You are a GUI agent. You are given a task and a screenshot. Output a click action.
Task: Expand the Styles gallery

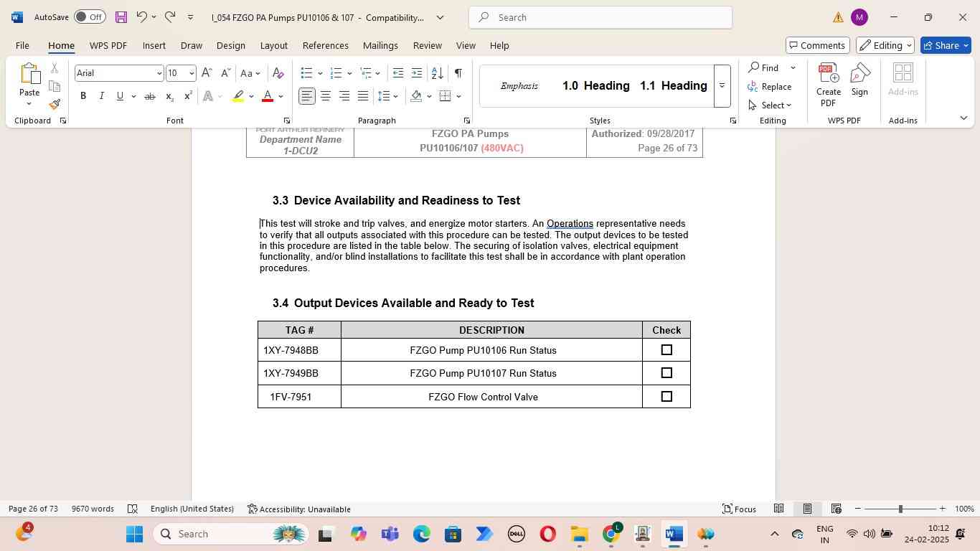coord(722,86)
